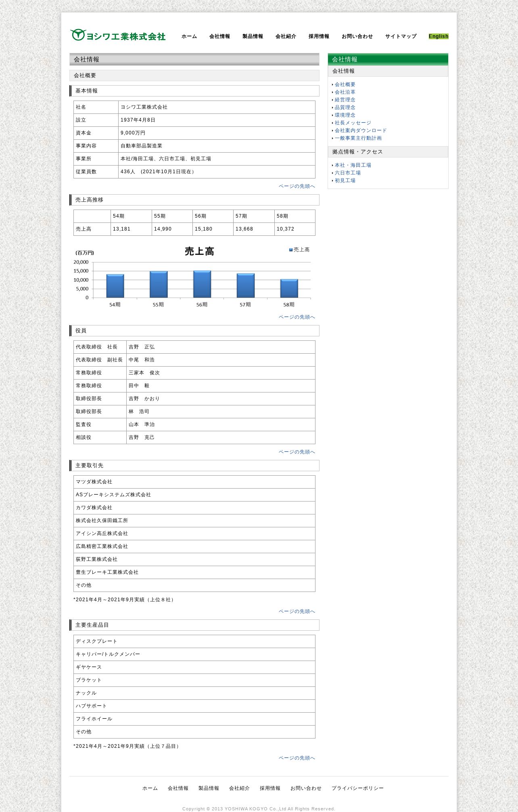This screenshot has height=812, width=518.
Task: Open the 社長メッセージ sidebar link
Action: tap(353, 123)
